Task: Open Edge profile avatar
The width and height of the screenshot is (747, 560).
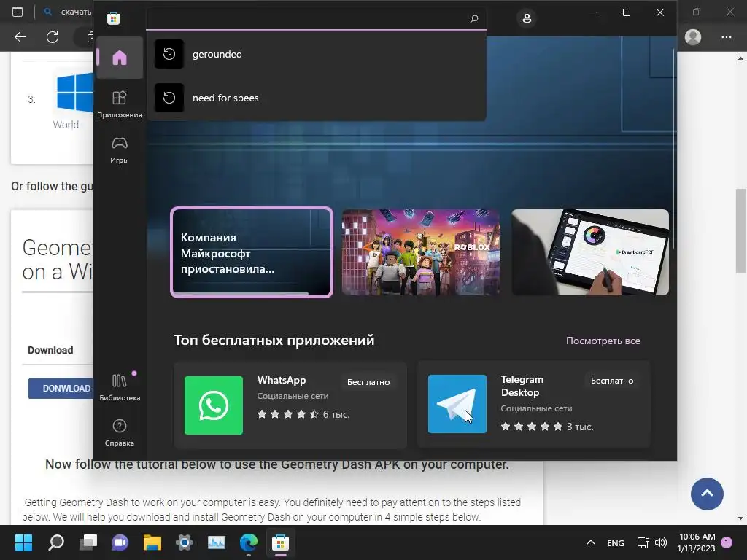Action: click(693, 36)
